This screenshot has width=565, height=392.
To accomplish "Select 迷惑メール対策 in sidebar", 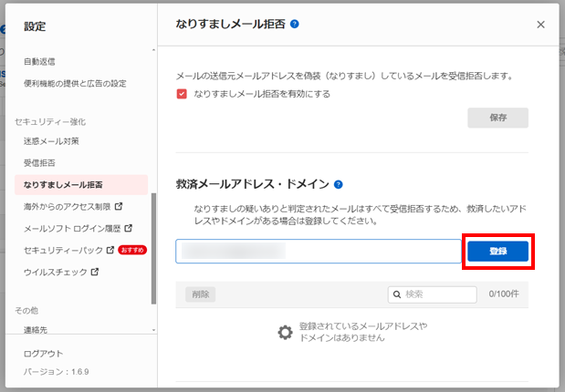I will tap(51, 141).
